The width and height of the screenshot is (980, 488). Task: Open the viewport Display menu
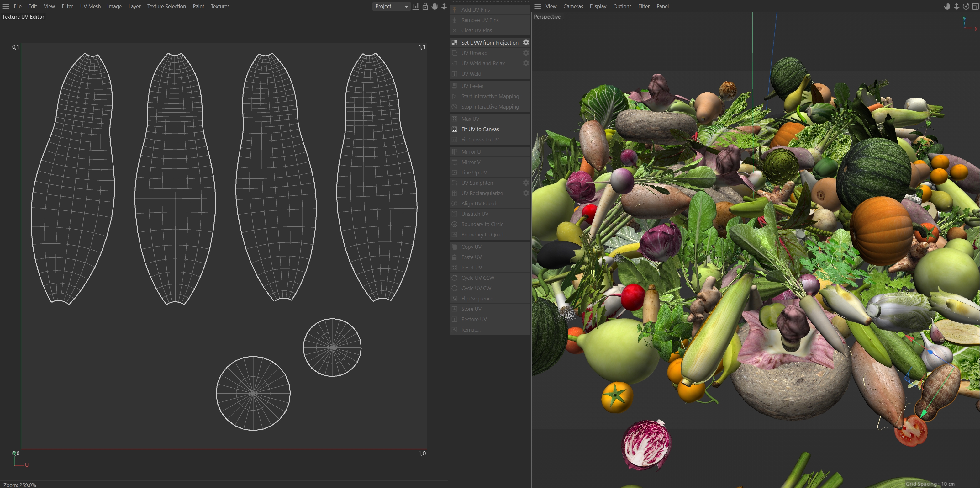tap(598, 7)
